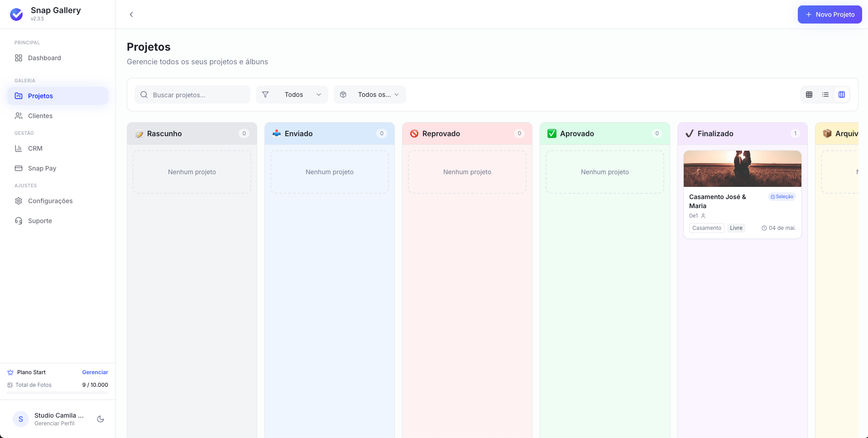This screenshot has width=868, height=438.
Task: Click the Aprovado green check icon
Action: click(552, 133)
